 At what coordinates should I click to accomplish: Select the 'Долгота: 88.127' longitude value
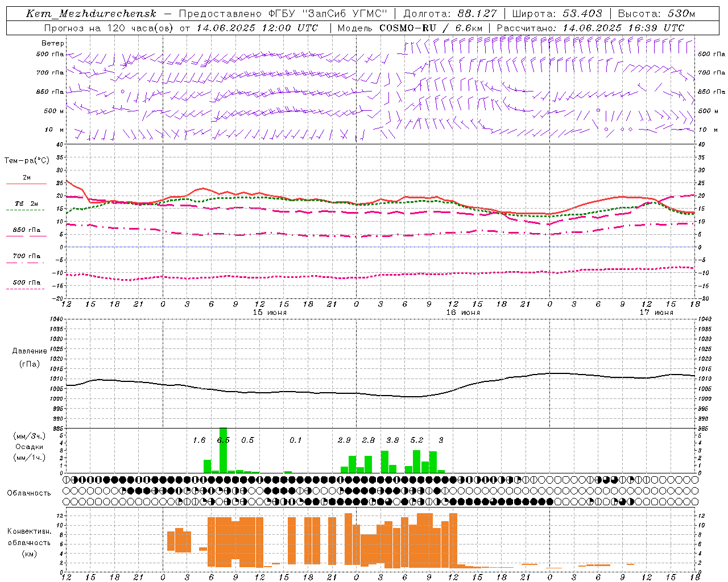[x=450, y=14]
